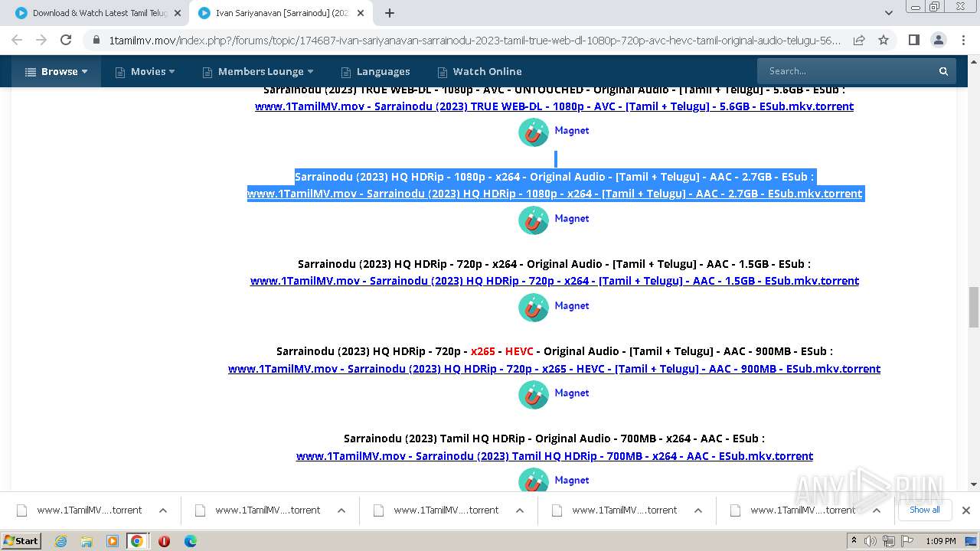This screenshot has width=980, height=551.
Task: Expand the Browse dropdown menu
Action: coord(57,71)
